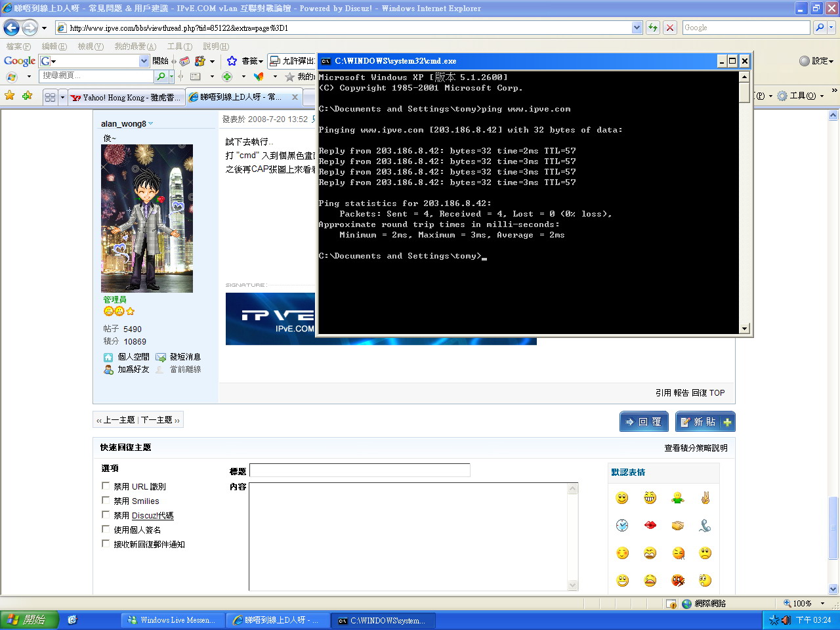Open the 檔案(F) menu
Viewport: 840px width, 630px height.
coord(18,47)
